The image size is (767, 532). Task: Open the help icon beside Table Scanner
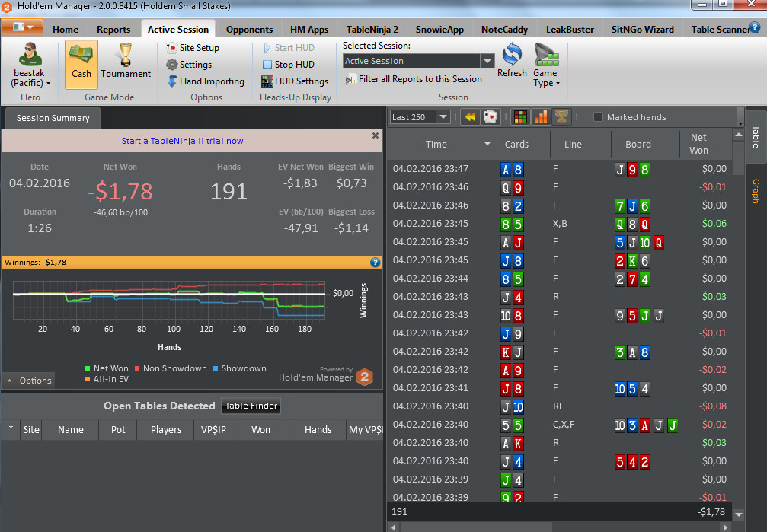pyautogui.click(x=755, y=28)
